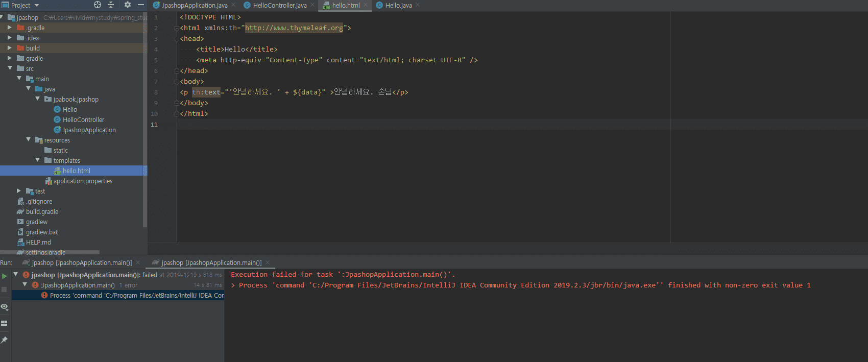Expand the build folder in project tree

[10, 48]
